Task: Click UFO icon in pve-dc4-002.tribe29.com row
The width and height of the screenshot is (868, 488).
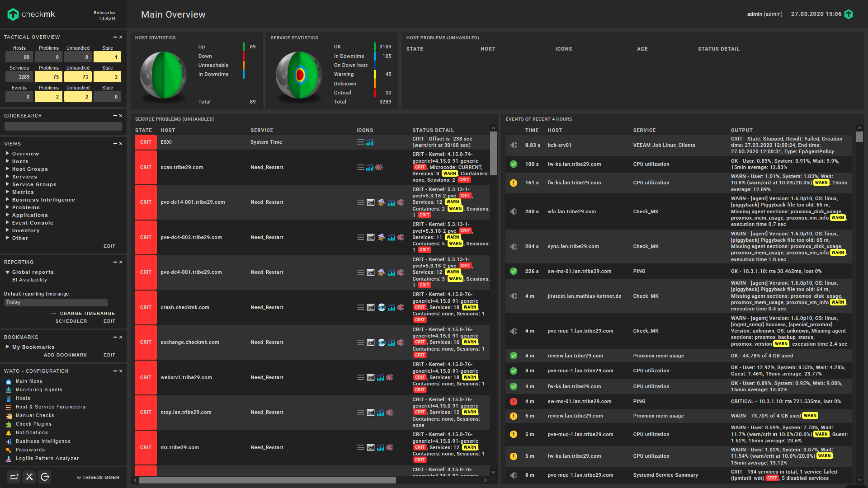Action: [x=381, y=237]
